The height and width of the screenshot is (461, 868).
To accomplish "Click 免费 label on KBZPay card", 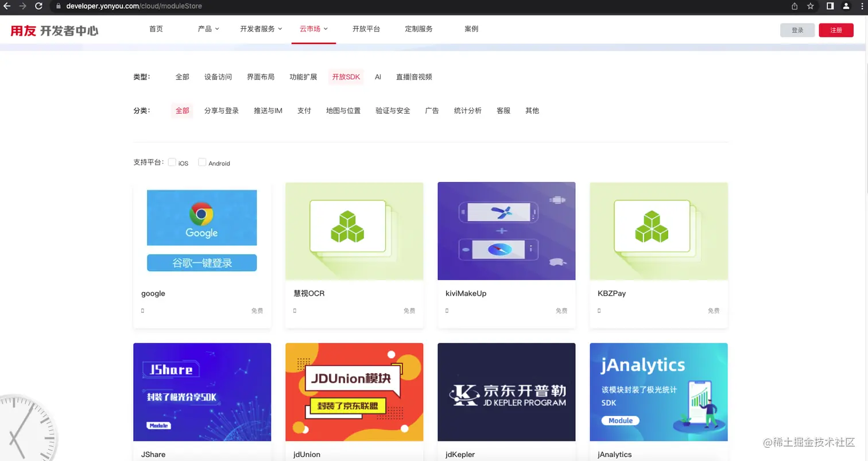I will click(714, 311).
